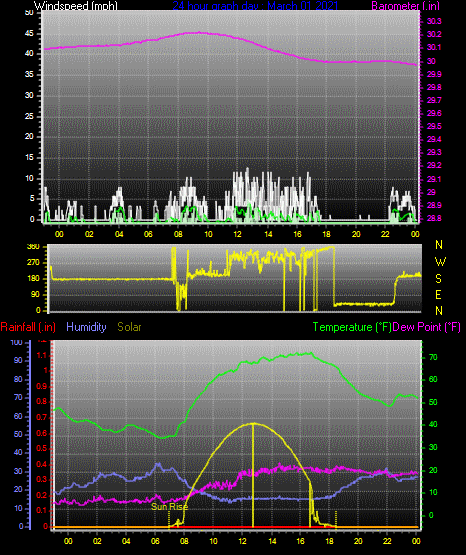Click the 270 label on the wind direction axis
Image resolution: width=466 pixels, height=555 pixels.
33,263
